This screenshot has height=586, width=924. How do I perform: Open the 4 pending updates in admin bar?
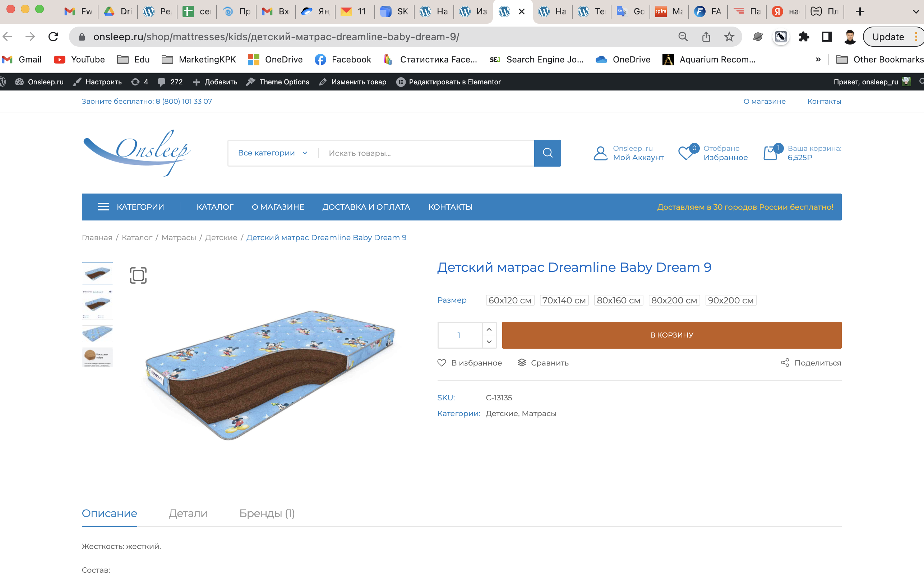pos(139,82)
